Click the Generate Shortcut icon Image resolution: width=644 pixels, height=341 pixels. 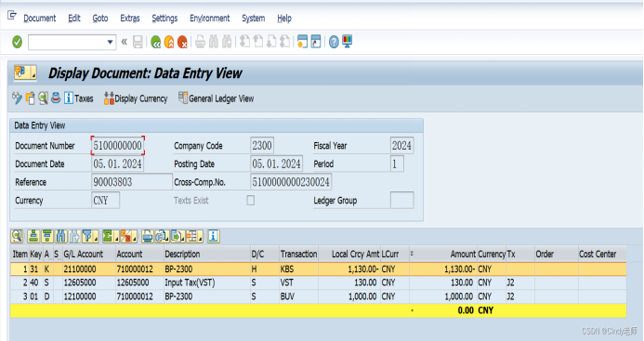316,42
